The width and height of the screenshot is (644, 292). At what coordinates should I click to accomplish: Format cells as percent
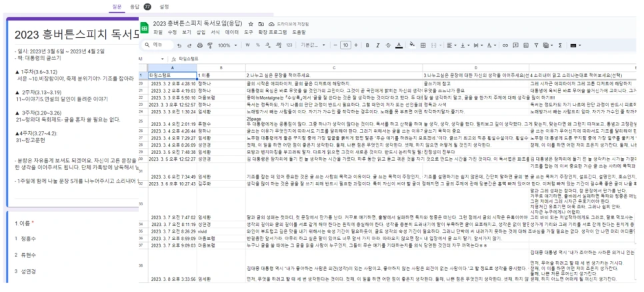pos(258,45)
